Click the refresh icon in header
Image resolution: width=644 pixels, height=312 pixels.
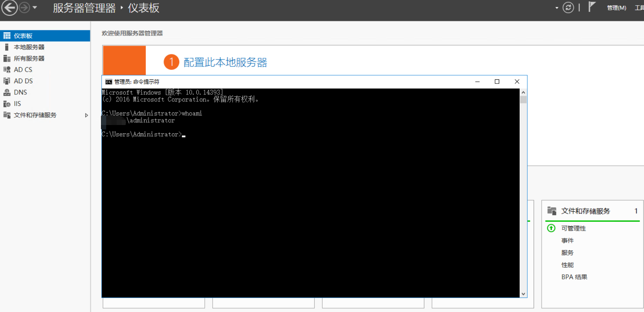[568, 8]
